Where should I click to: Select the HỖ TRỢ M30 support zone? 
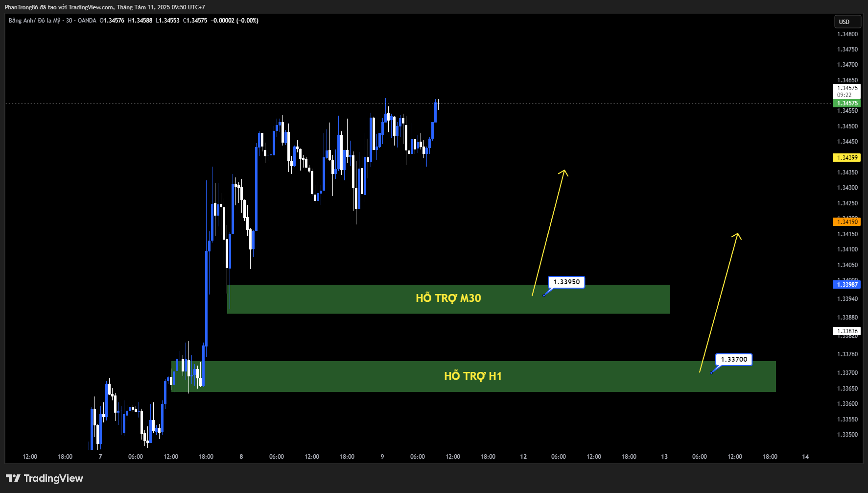click(448, 299)
